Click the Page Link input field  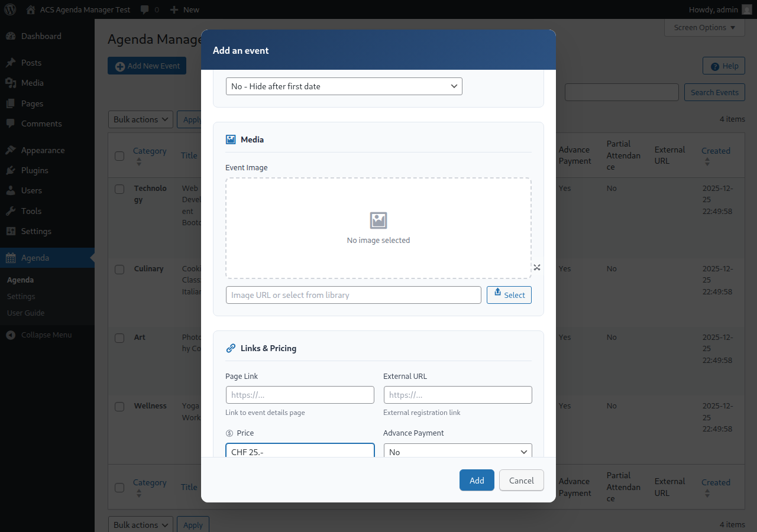coord(300,394)
